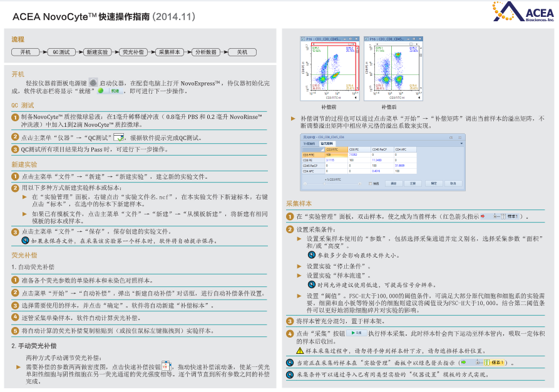Click the 补偿后 density plot area
The height and width of the screenshot is (392, 559).
click(396, 68)
